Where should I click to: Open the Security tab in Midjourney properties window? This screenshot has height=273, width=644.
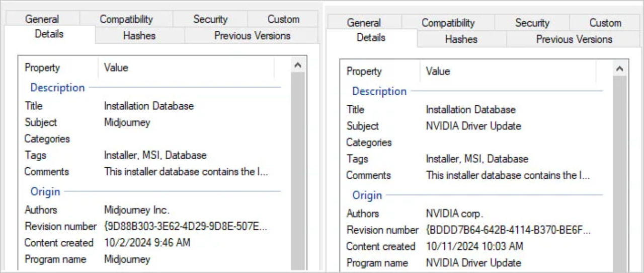click(x=210, y=19)
